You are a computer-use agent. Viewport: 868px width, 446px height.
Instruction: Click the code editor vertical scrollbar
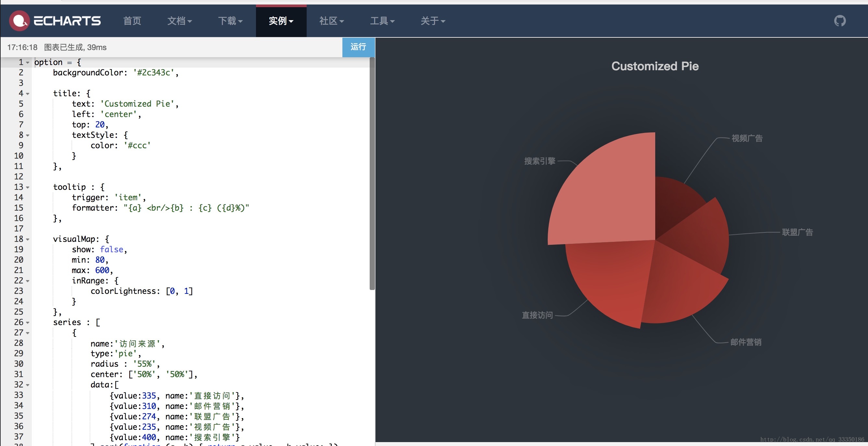372,174
